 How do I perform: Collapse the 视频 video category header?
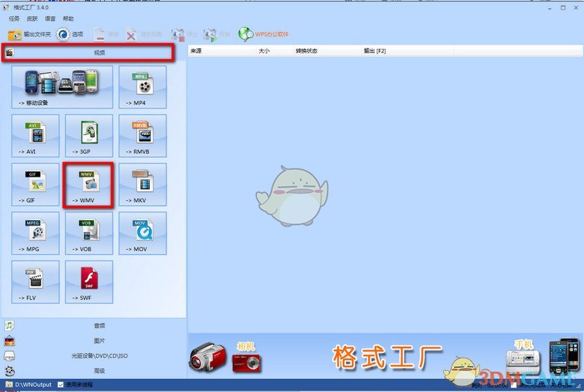99,53
